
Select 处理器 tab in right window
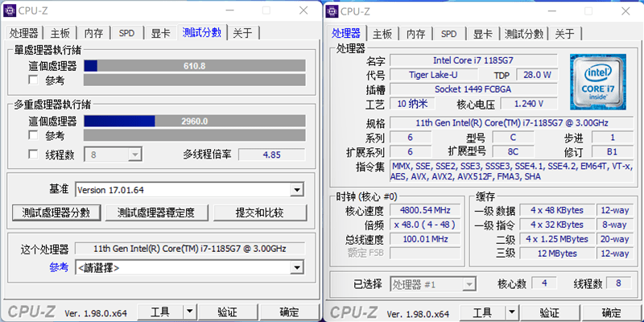coord(346,32)
